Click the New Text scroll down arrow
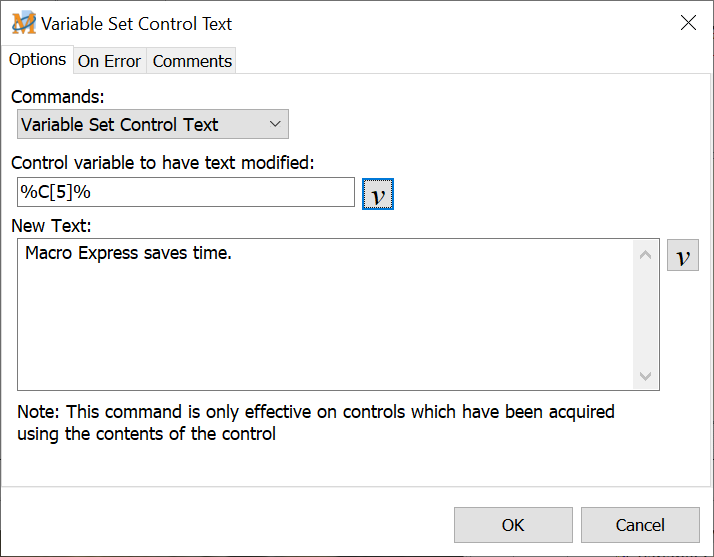Viewport: 714px width, 557px height. pos(646,376)
